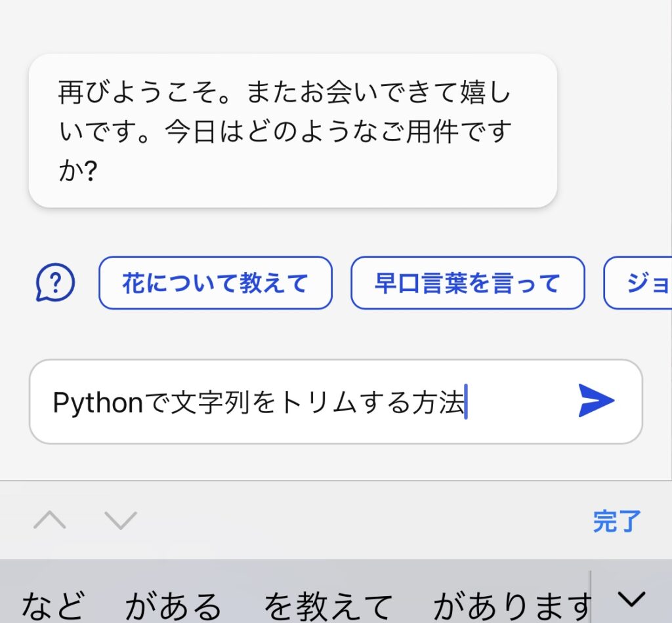Open the help chat bubble icon

point(55,283)
